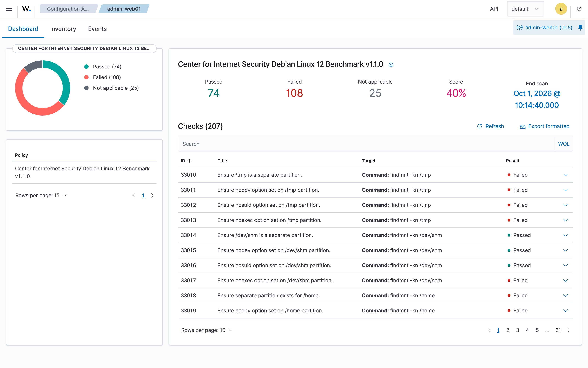The width and height of the screenshot is (588, 368).
Task: Click End scan date Oct 1, 2026
Action: tap(537, 99)
